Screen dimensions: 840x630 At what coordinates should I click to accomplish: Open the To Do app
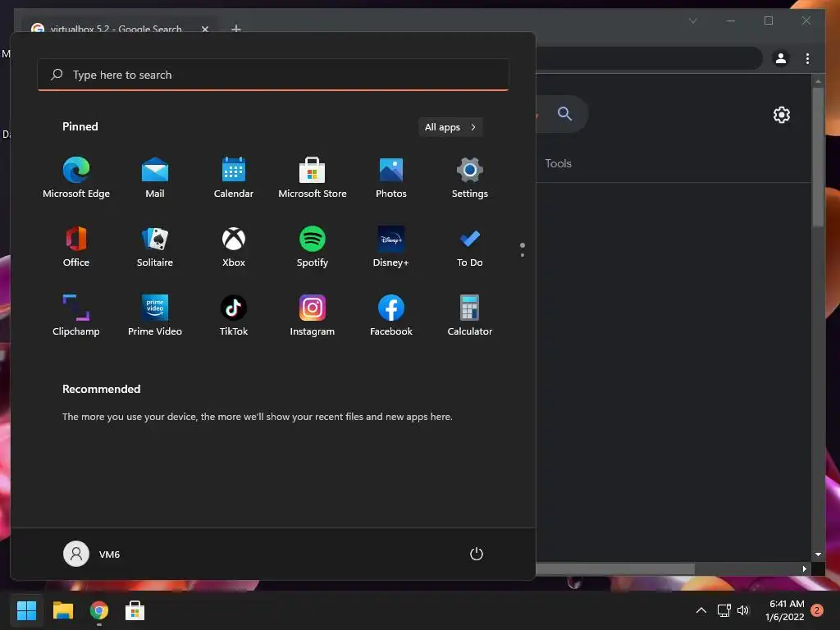(x=470, y=246)
